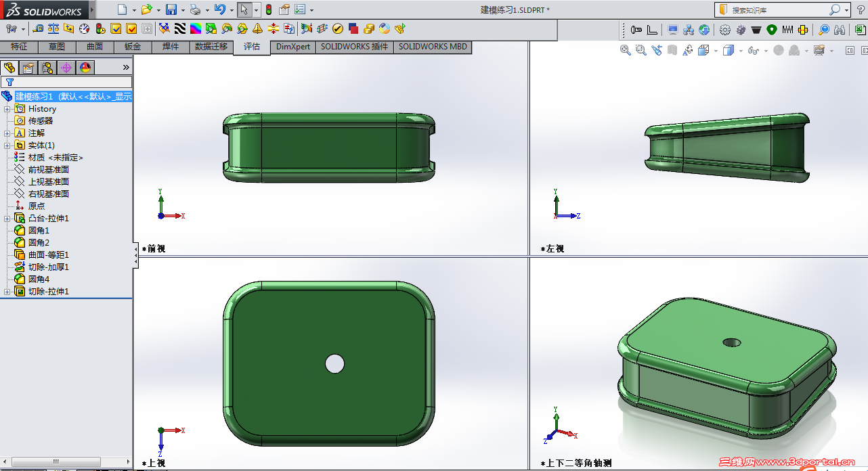Screen dimensions: 868x471
Task: Click the feature tree filter box
Action: coord(68,82)
